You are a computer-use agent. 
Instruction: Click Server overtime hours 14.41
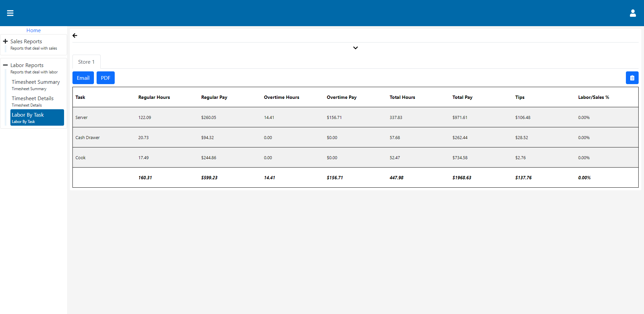pos(269,117)
